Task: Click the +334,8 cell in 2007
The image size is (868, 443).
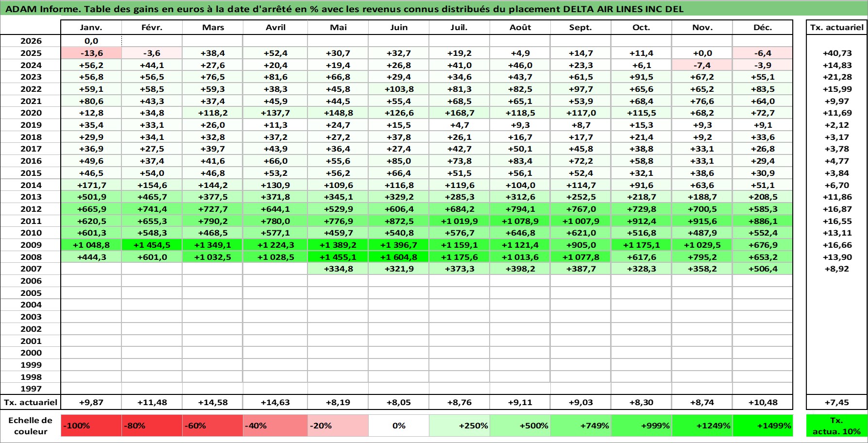Action: 338,269
